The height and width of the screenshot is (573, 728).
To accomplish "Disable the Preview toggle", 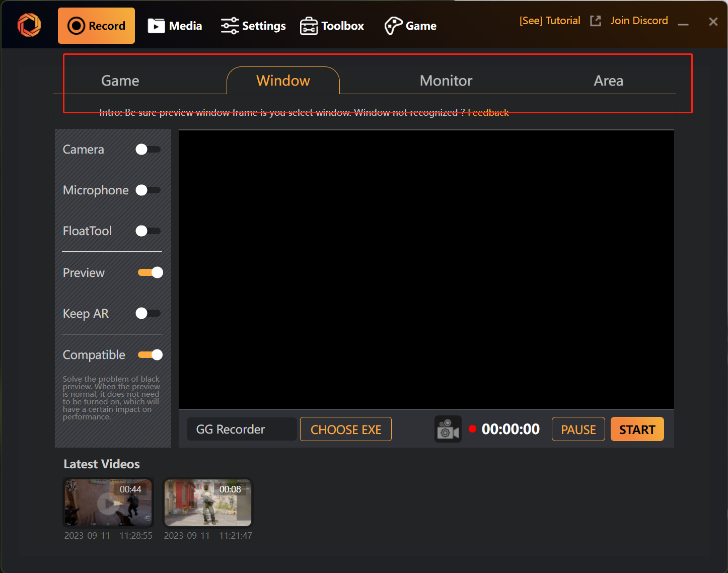I will tap(150, 272).
